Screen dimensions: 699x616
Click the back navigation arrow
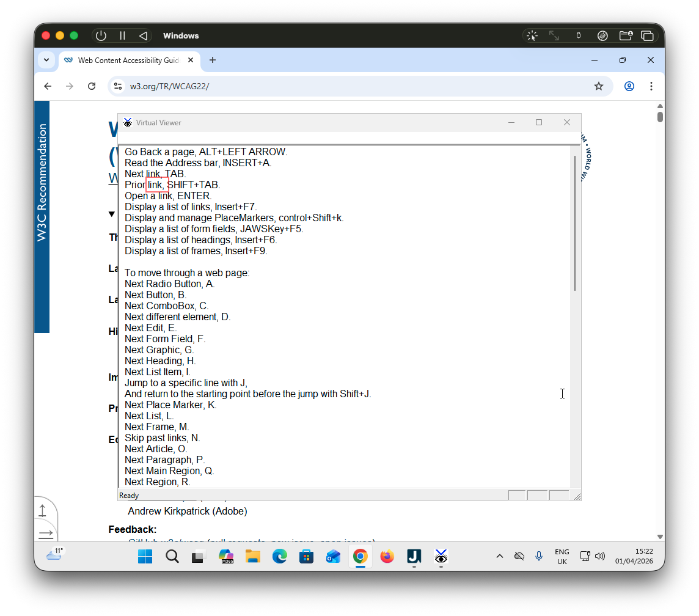48,86
